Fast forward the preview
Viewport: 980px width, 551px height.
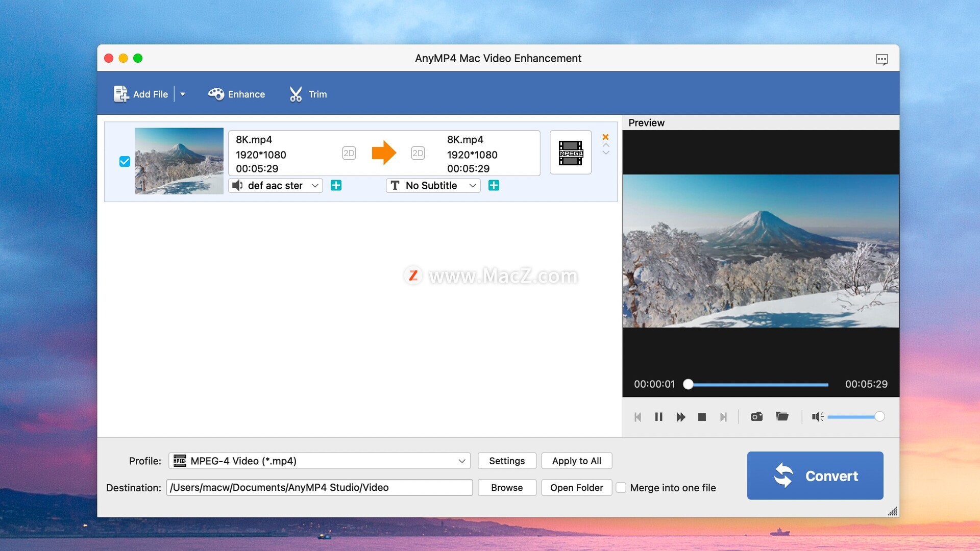click(680, 417)
